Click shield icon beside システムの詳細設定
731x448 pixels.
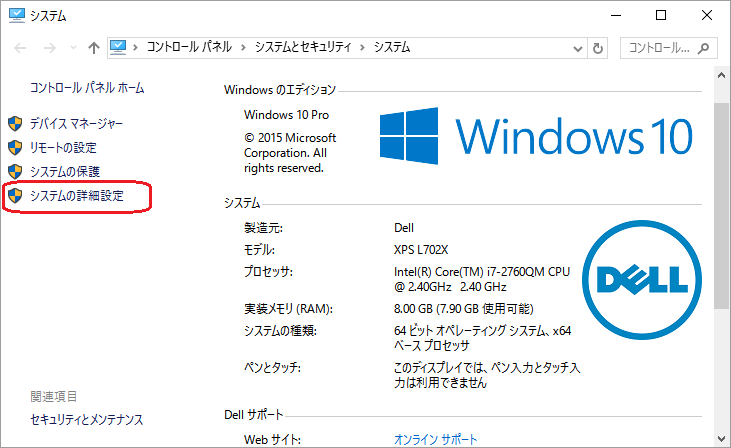click(15, 196)
